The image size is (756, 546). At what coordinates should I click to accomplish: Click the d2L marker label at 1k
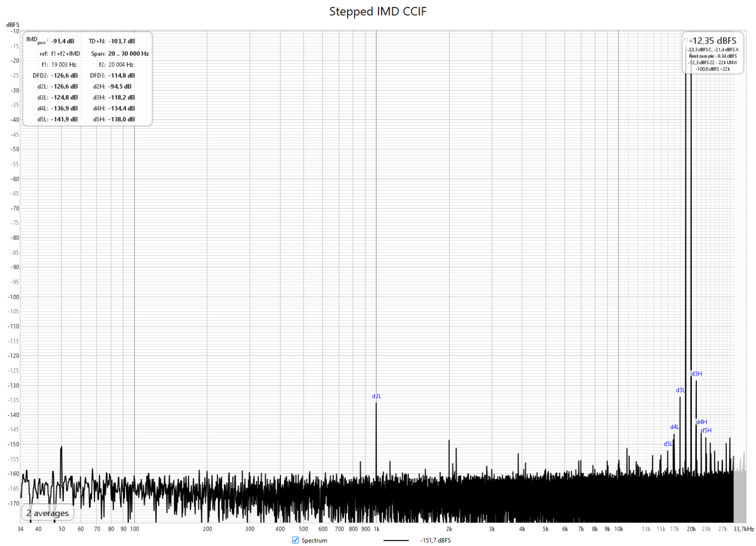tap(376, 396)
